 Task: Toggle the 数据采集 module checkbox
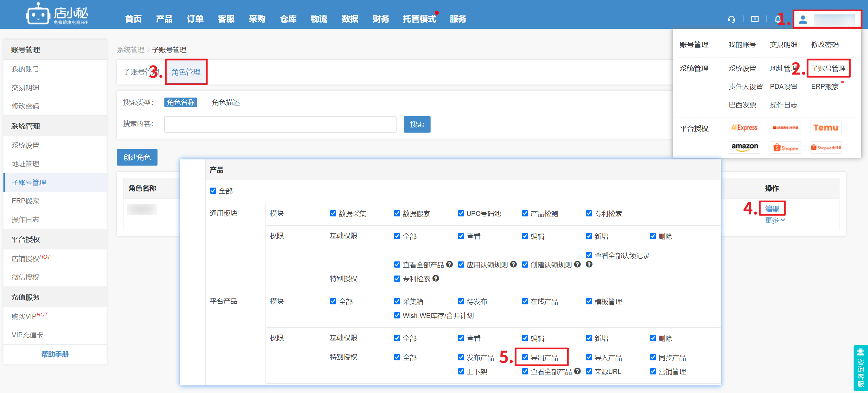(x=333, y=213)
